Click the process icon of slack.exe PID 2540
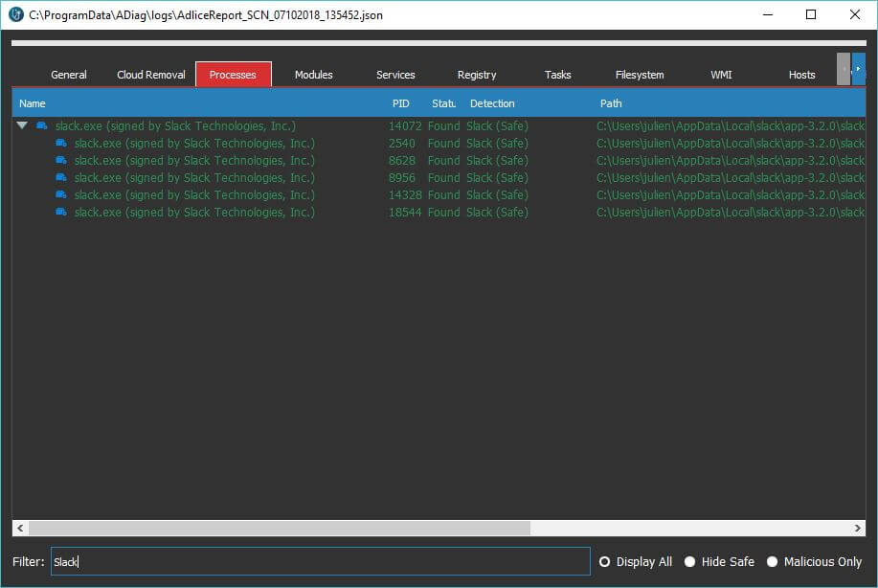 tap(61, 144)
